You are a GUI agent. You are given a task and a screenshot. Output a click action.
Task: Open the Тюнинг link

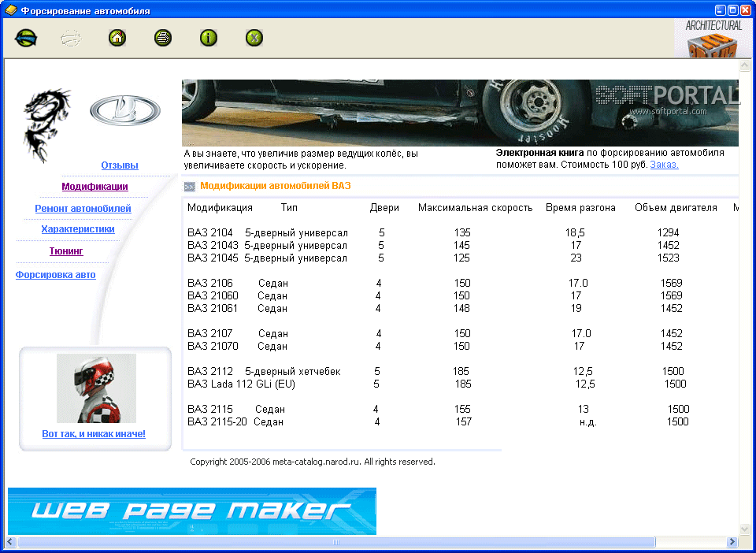tap(66, 251)
